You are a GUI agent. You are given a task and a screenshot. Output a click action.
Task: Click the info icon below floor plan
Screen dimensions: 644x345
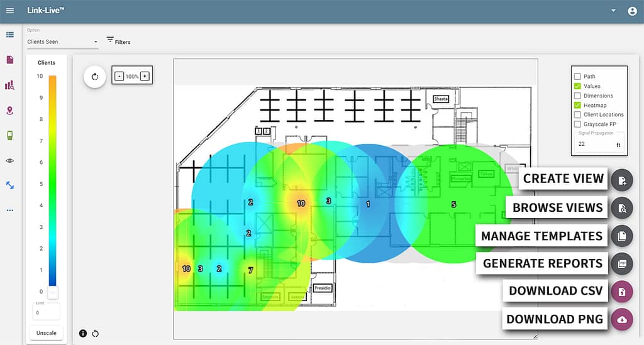tap(83, 333)
